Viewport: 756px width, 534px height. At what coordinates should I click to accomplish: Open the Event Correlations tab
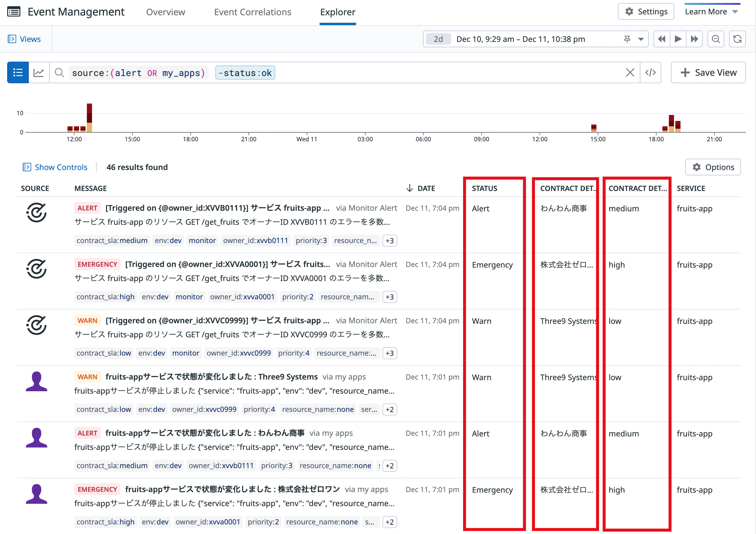(x=252, y=12)
